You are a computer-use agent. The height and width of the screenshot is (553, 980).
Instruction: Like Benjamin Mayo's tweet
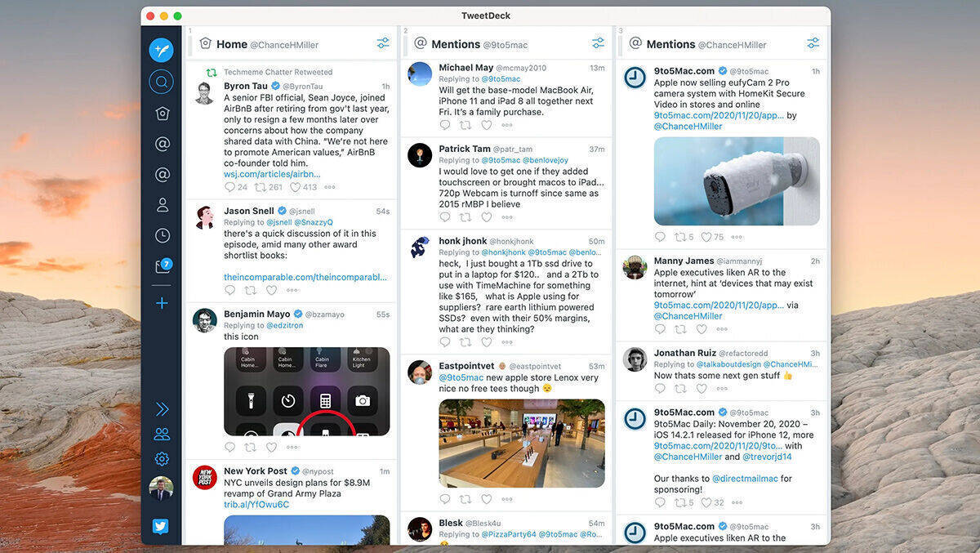coord(271,447)
